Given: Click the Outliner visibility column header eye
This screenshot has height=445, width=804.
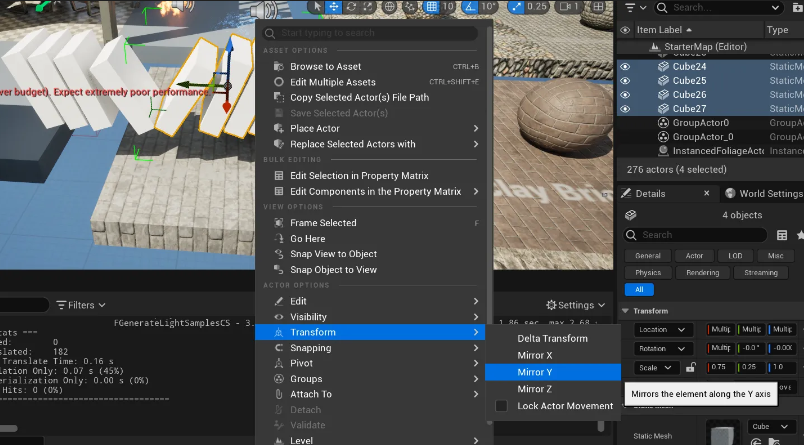Looking at the screenshot, I should [x=625, y=30].
